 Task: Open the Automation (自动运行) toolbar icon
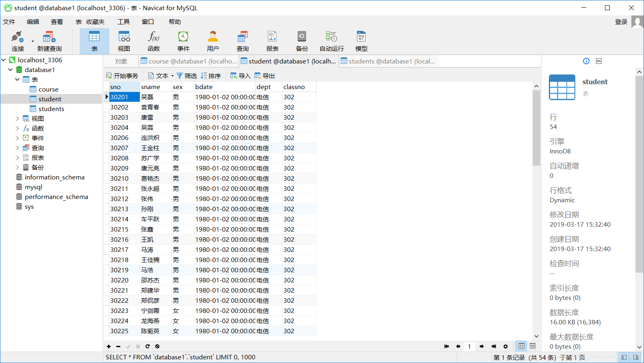(x=332, y=41)
